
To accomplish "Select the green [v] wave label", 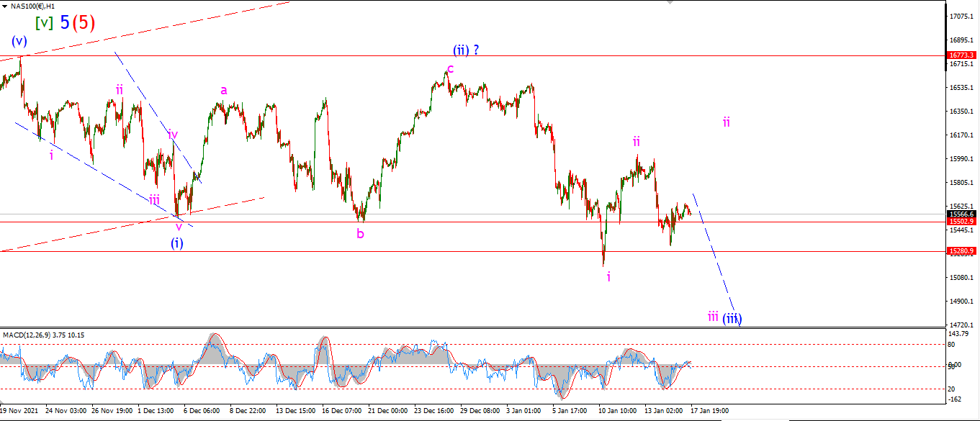I will pos(44,22).
